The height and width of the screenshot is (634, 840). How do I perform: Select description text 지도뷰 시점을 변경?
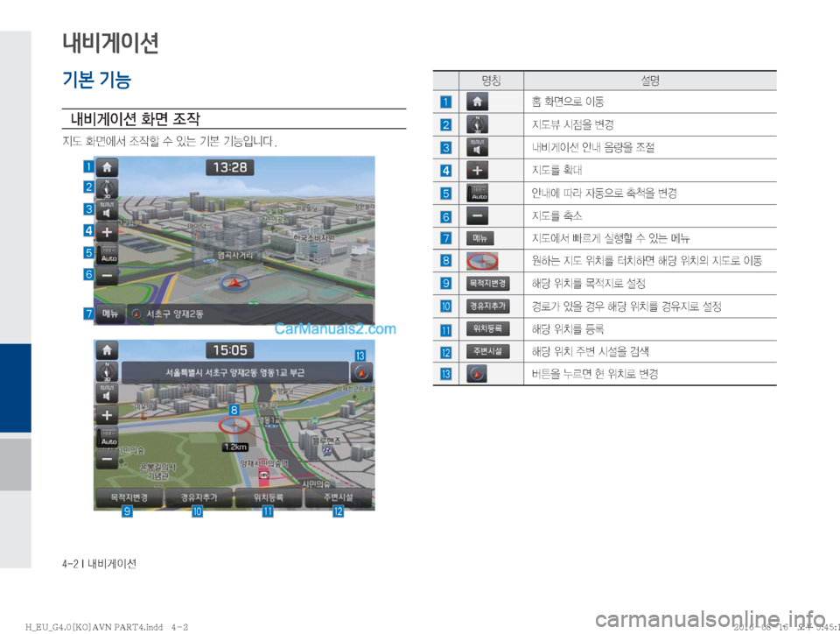point(572,124)
